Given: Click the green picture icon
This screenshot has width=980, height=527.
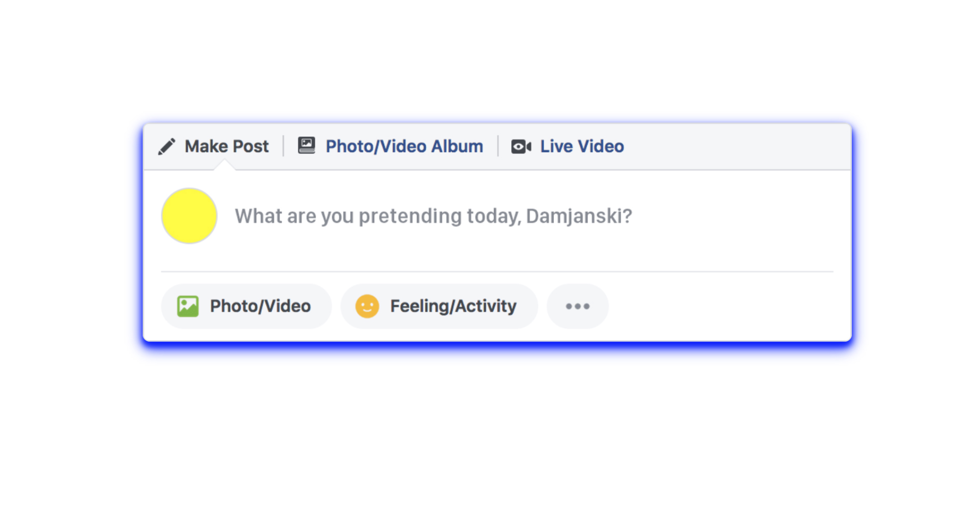Looking at the screenshot, I should (x=188, y=306).
